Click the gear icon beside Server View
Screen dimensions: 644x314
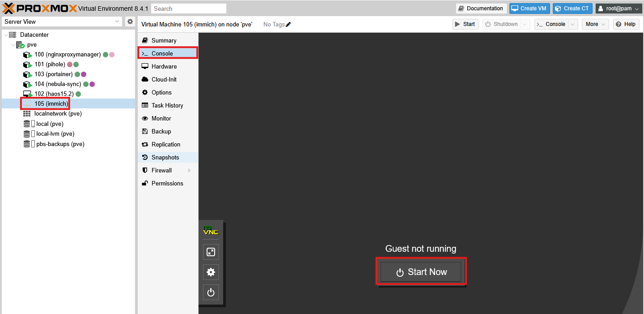tap(130, 21)
